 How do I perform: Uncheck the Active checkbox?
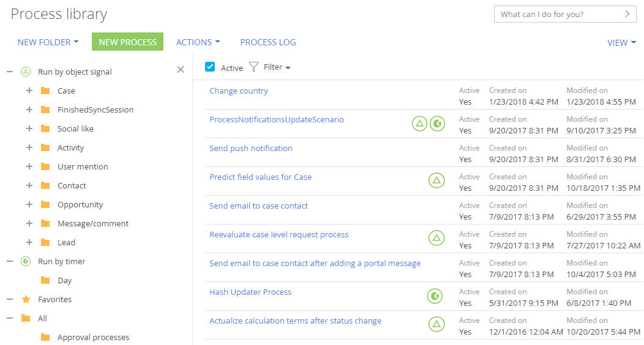(x=210, y=67)
